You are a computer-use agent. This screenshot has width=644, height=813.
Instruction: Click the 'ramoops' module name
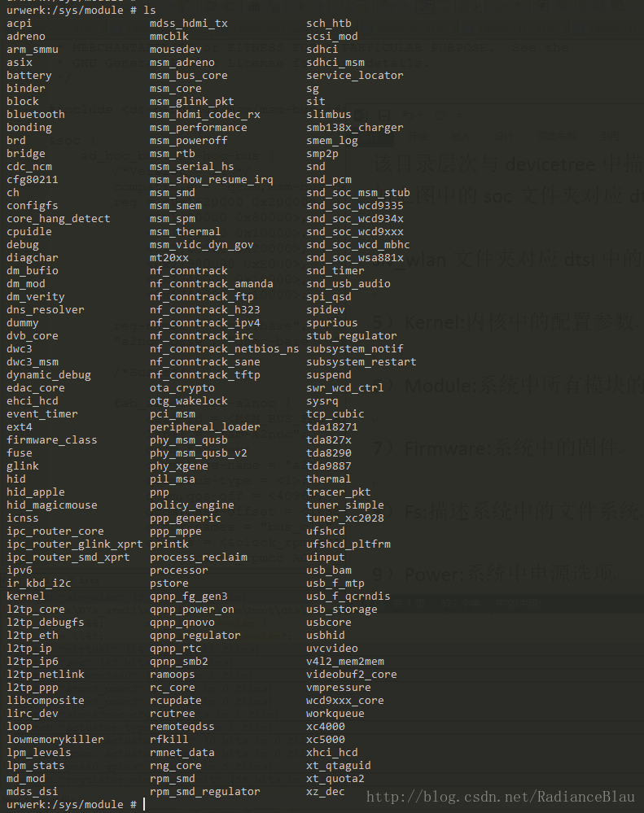(172, 674)
